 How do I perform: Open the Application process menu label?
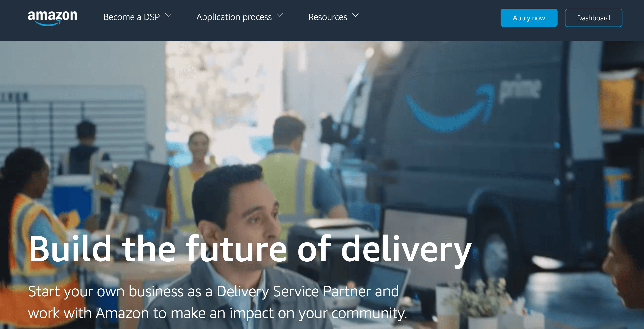(234, 17)
